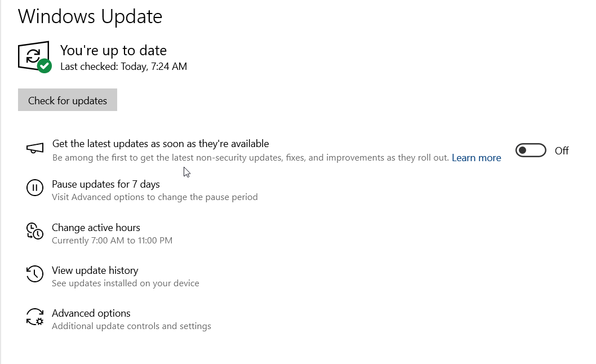This screenshot has height=364, width=596.
Task: Click the Advanced options gear-arrows icon
Action: [35, 317]
